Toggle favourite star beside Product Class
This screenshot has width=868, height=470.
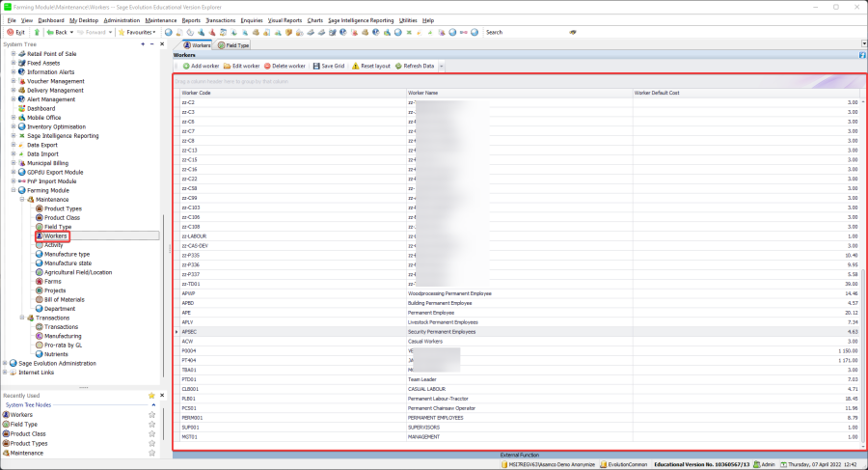click(x=151, y=433)
